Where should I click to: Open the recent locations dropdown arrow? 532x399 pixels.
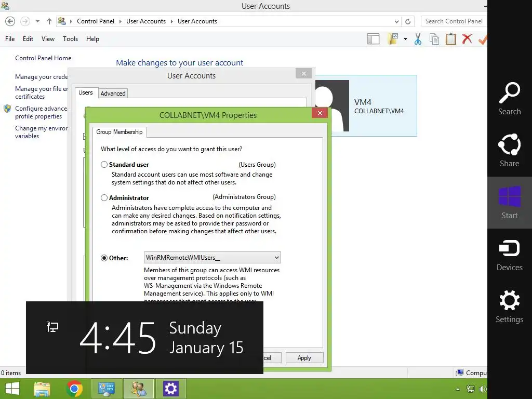point(37,21)
